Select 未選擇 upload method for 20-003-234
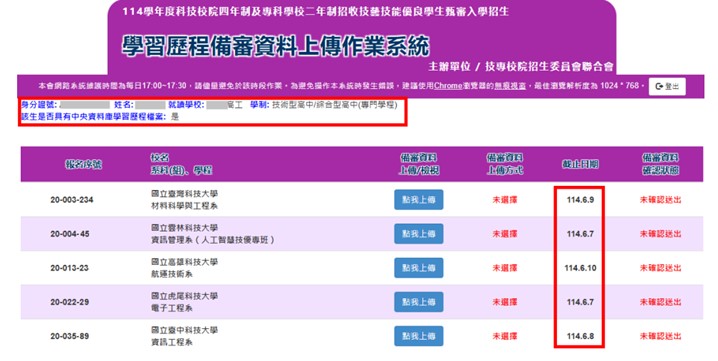This screenshot has height=361, width=718. [x=505, y=200]
